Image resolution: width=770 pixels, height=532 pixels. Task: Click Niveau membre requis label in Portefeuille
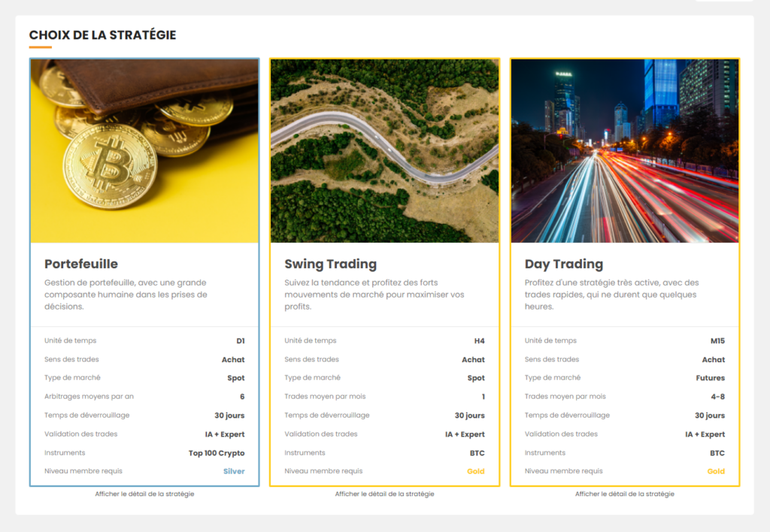[x=83, y=470]
